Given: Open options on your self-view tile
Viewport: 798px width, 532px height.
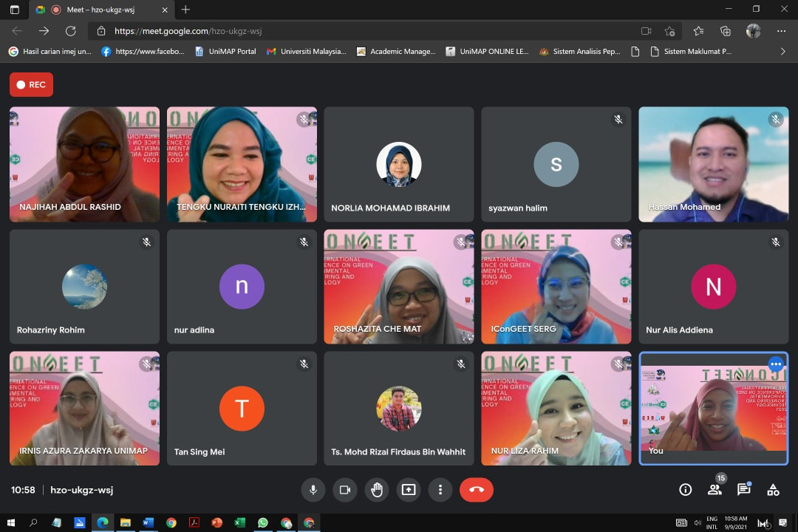Looking at the screenshot, I should click(775, 364).
